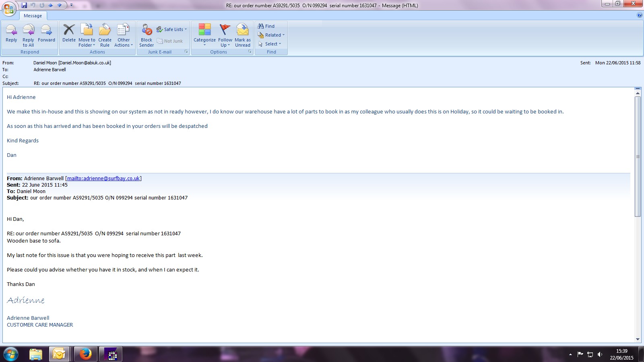This screenshot has width=644, height=362.
Task: Save the message from Quick Access Toolbar
Action: point(24,5)
